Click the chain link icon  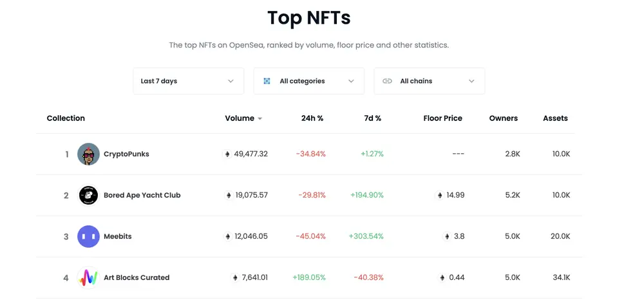[387, 81]
